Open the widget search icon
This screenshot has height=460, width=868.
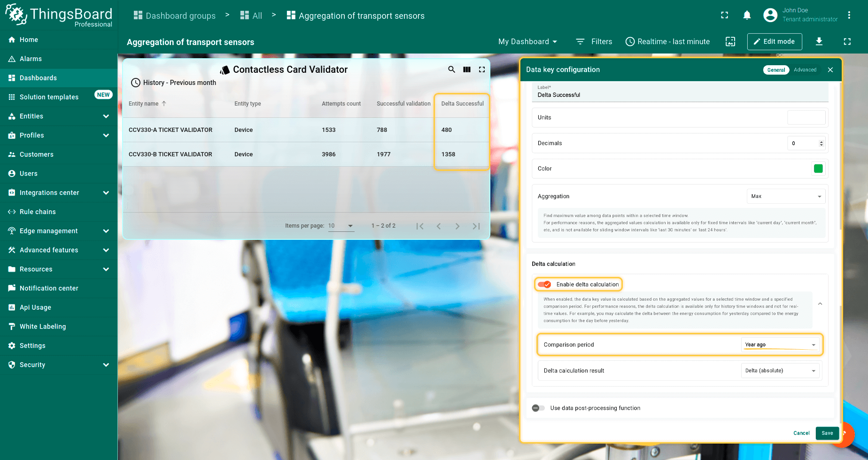pyautogui.click(x=451, y=69)
